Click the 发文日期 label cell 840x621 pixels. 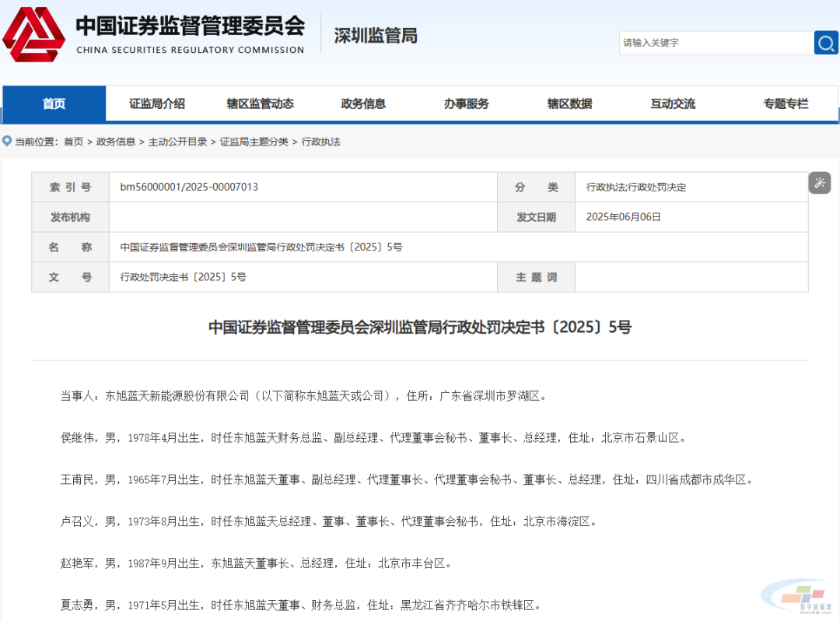pyautogui.click(x=536, y=217)
